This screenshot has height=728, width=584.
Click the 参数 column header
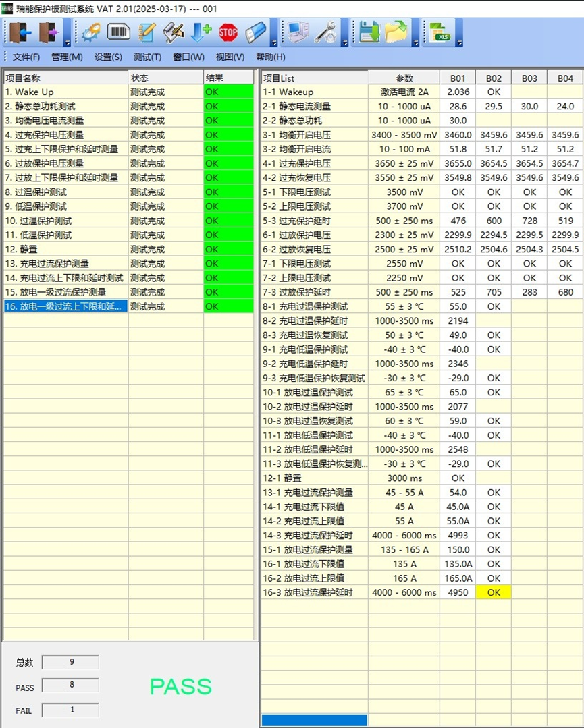404,78
